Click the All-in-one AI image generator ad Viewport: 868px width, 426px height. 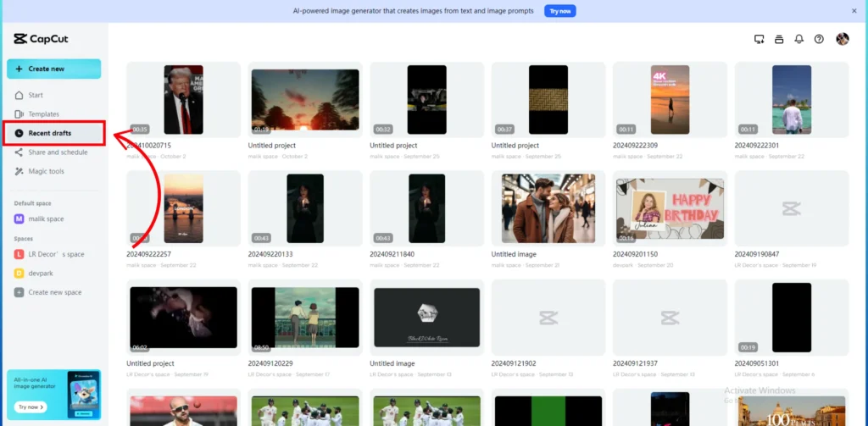53,394
